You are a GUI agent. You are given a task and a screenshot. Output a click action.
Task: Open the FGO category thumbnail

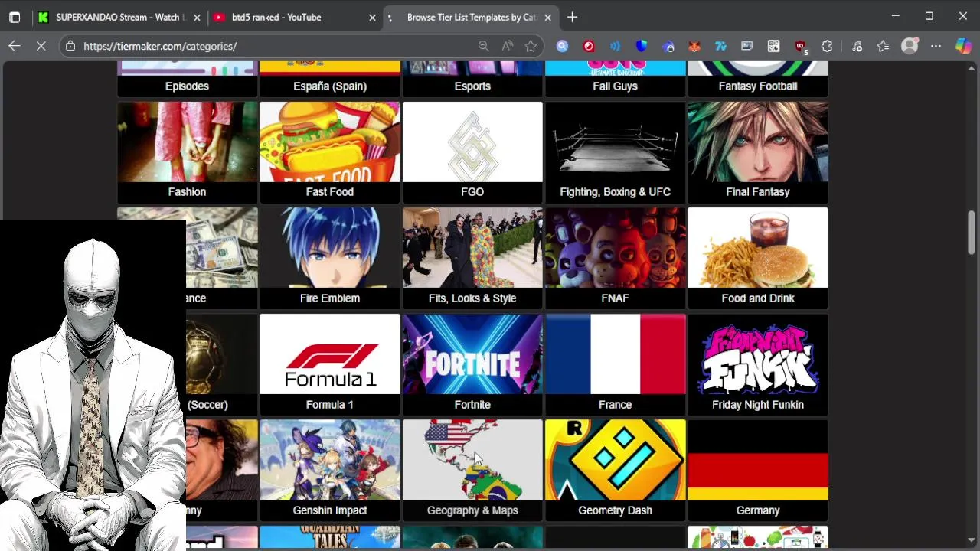tap(472, 142)
